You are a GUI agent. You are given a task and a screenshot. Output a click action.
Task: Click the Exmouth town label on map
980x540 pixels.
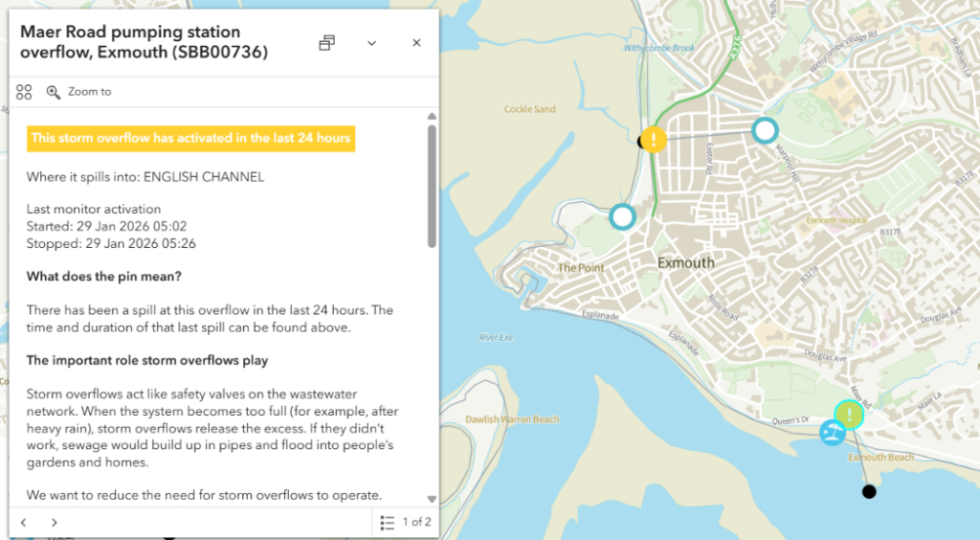point(686,262)
